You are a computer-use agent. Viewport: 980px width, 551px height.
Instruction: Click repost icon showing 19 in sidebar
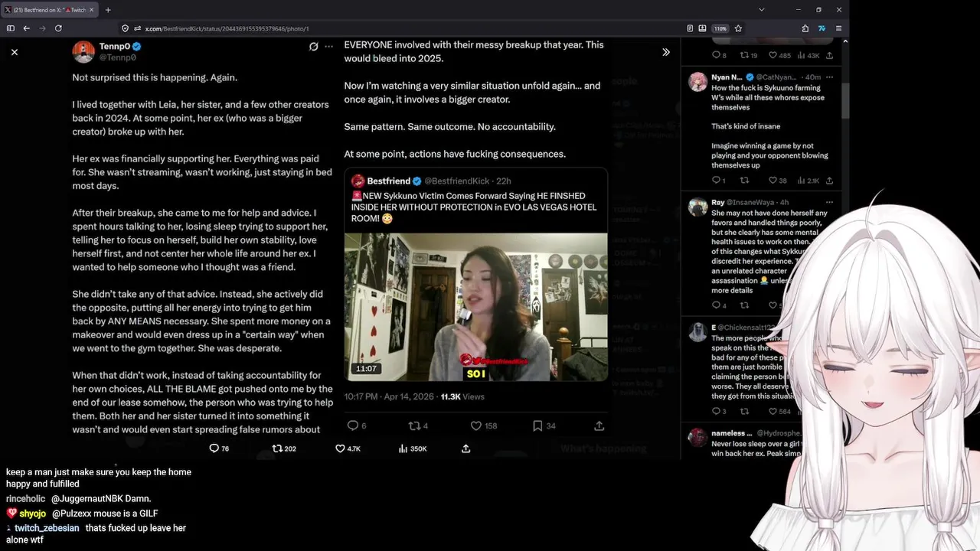(x=744, y=55)
